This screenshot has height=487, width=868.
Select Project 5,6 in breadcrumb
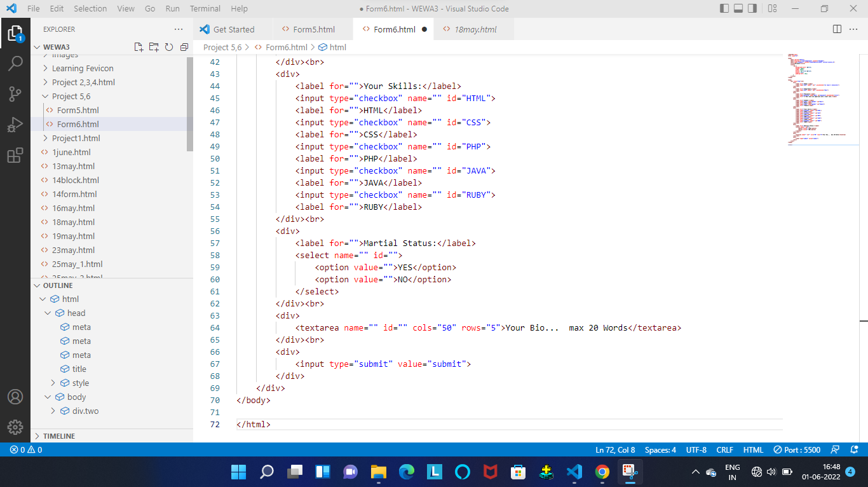tap(222, 47)
